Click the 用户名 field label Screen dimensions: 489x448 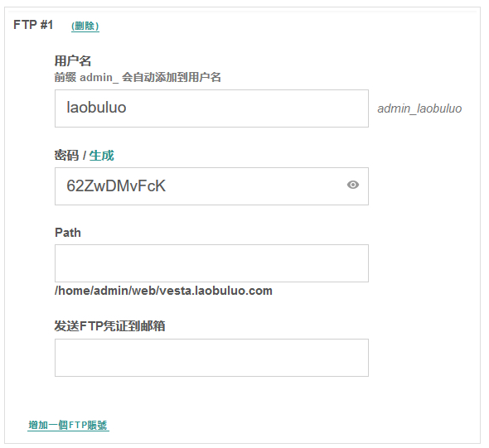click(x=73, y=60)
